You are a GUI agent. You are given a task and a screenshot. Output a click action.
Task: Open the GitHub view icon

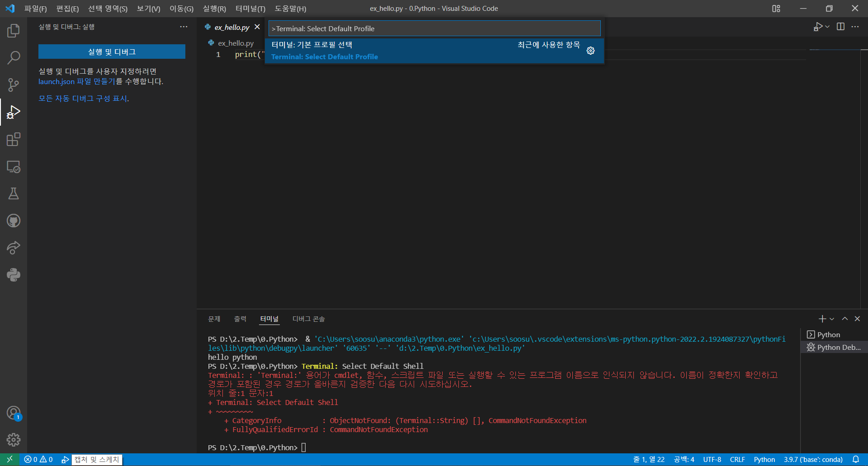point(14,221)
